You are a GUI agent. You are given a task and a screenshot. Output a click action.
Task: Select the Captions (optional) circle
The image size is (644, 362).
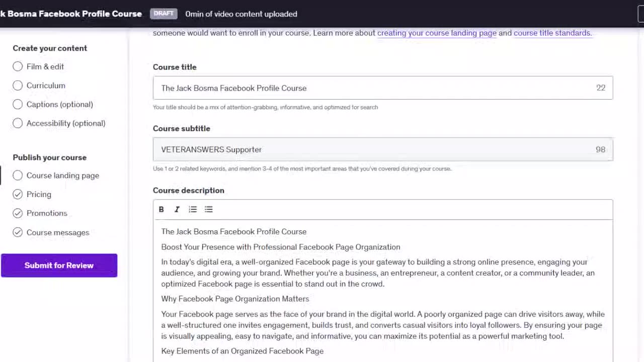point(18,104)
